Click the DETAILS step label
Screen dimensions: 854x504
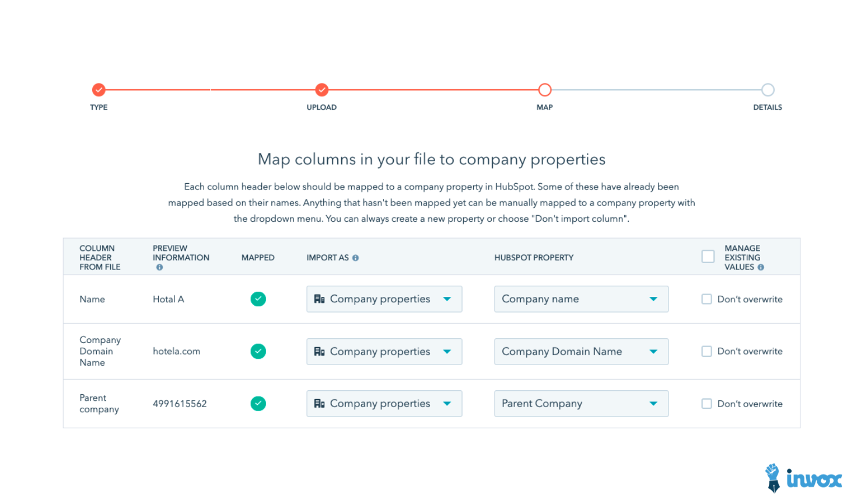click(x=768, y=107)
